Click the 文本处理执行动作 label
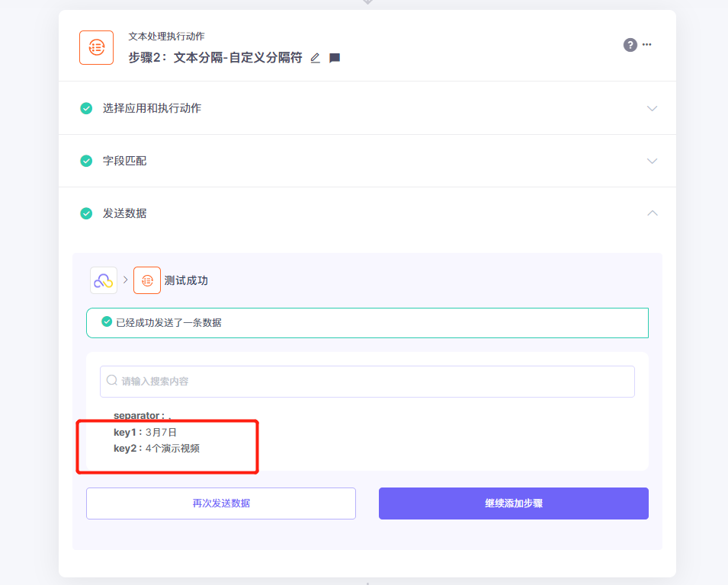Viewport: 728px width, 585px height. [167, 37]
